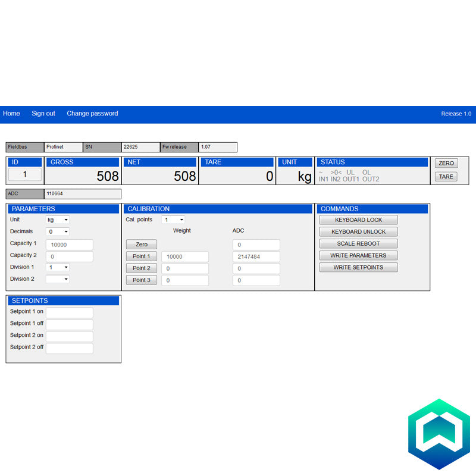The image size is (476, 476).
Task: Click WRITE PARAMETERS command button
Action: point(358,256)
